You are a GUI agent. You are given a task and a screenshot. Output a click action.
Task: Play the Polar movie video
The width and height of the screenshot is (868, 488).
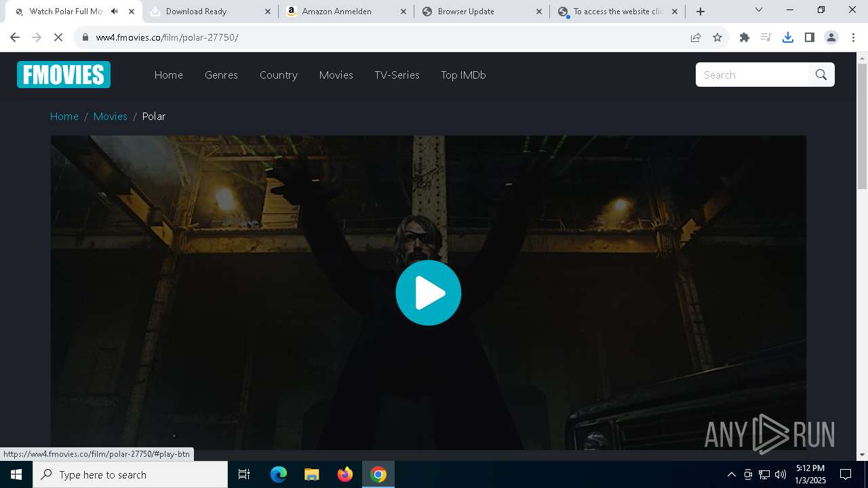[429, 293]
